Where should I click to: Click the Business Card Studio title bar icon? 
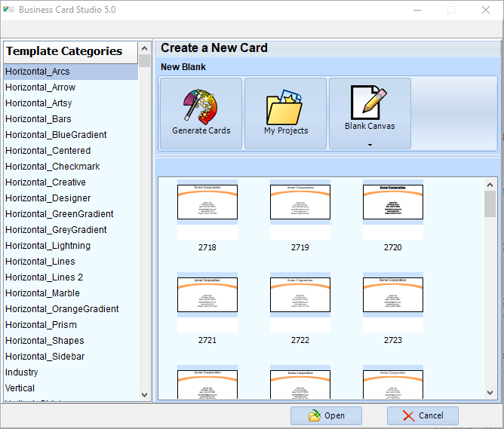[x=9, y=10]
